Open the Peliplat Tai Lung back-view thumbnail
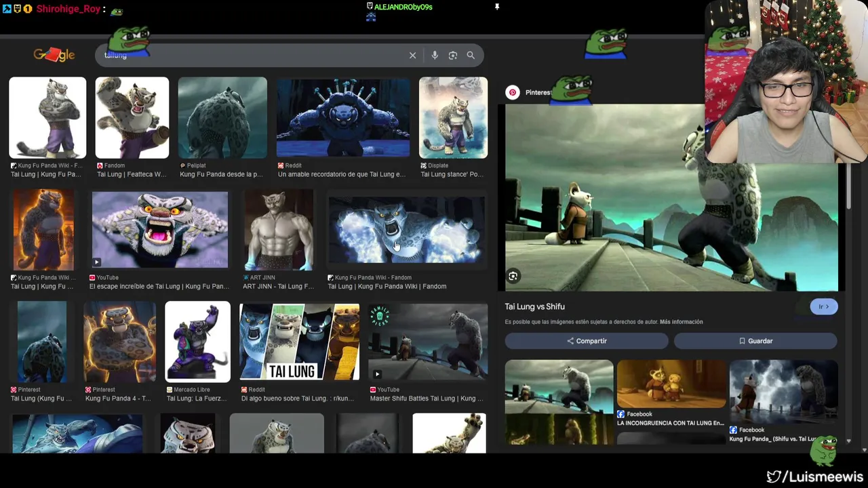This screenshot has width=868, height=488. [222, 118]
